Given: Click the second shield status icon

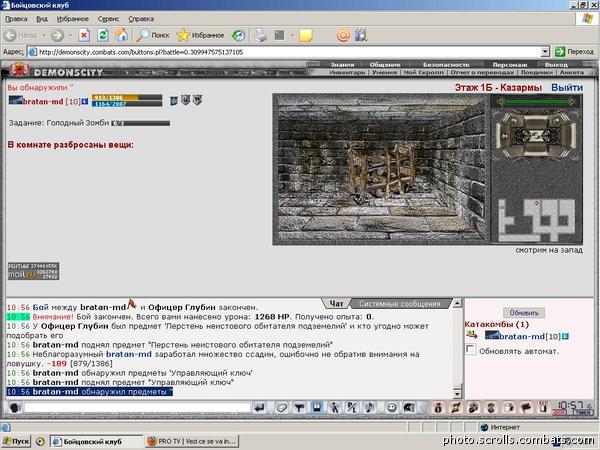Looking at the screenshot, I should pos(186,100).
